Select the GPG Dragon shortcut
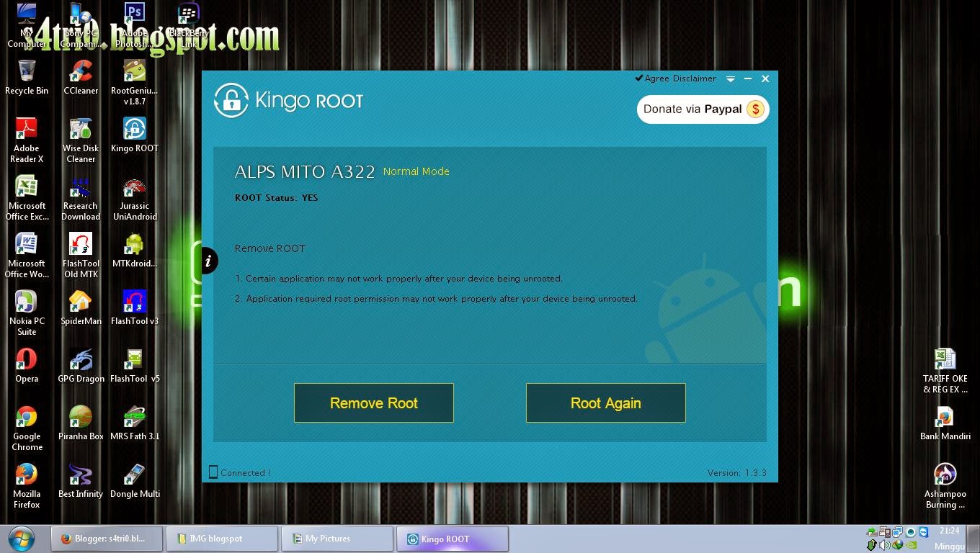Viewport: 980px width, 553px height. 81,365
